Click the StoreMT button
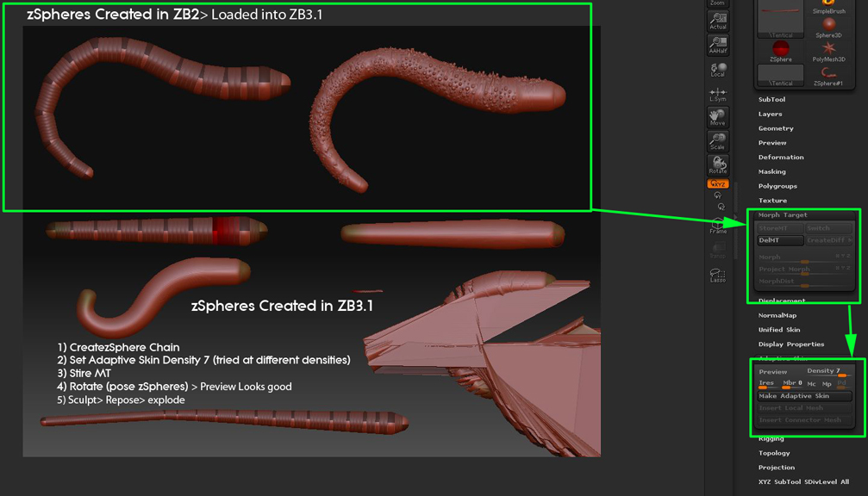 click(781, 228)
